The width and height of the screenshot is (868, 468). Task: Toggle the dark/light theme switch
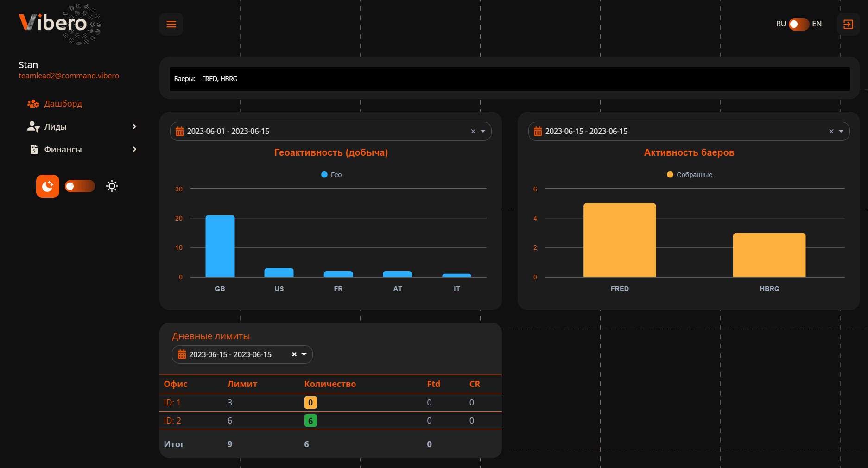(x=80, y=186)
